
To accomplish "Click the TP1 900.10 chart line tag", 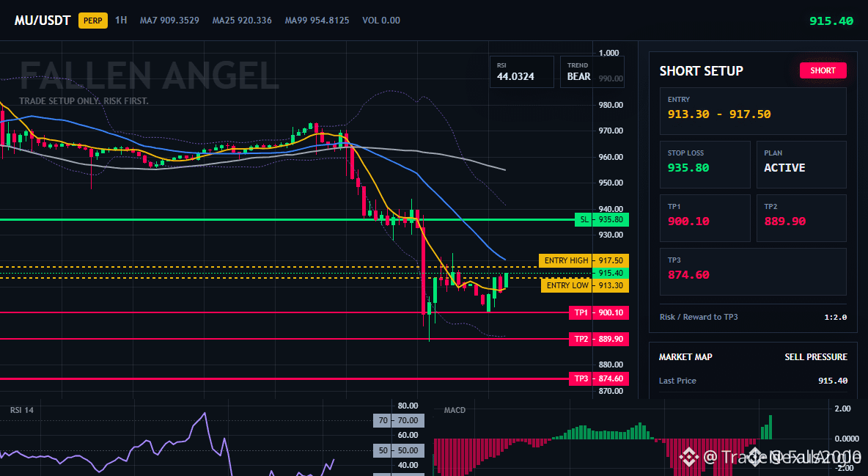I will (x=598, y=312).
